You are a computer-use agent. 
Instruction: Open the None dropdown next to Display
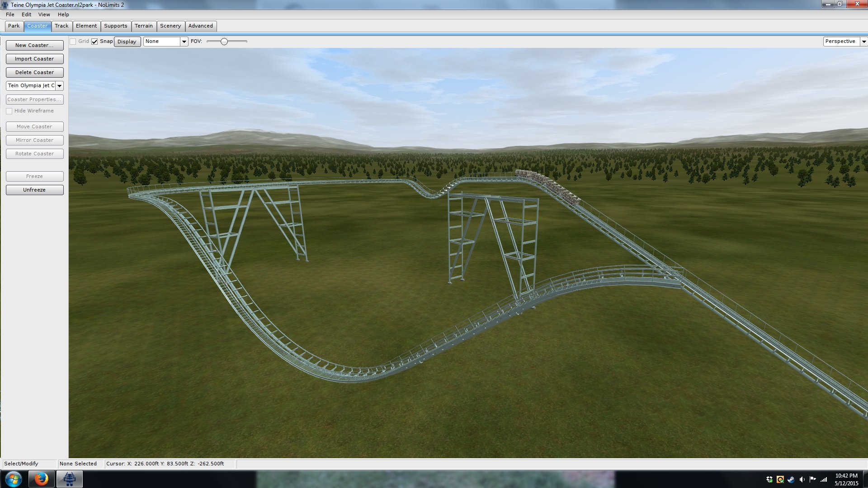[x=184, y=42]
